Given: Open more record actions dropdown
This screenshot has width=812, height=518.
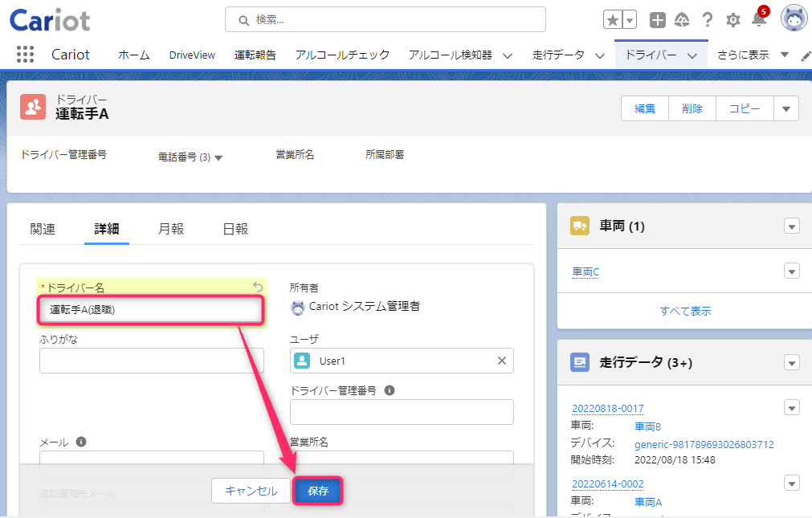Looking at the screenshot, I should coord(786,108).
